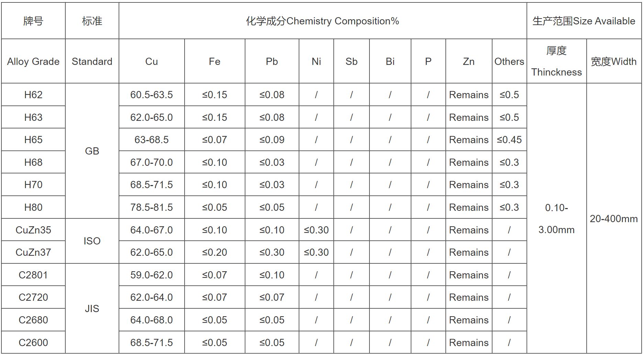Select Cu value 63-68.5 for H65
This screenshot has width=644, height=355.
152,140
